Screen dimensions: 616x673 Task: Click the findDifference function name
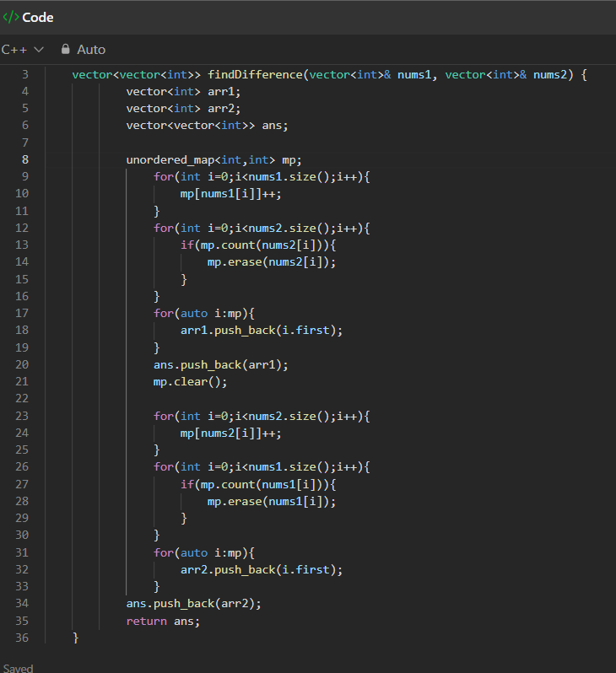coord(255,75)
